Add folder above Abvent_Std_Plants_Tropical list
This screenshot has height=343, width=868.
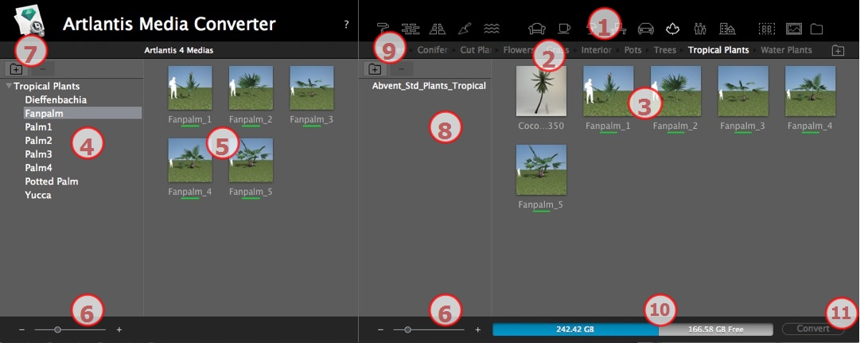click(375, 68)
